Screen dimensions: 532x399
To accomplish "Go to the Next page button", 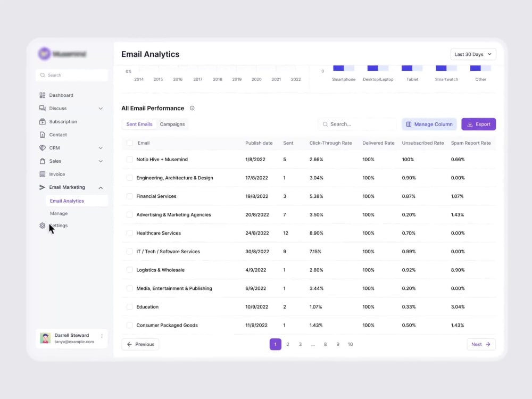I will pos(481,344).
